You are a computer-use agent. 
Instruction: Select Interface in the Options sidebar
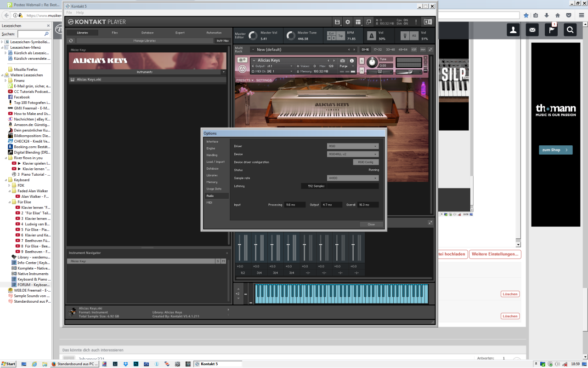pos(216,142)
